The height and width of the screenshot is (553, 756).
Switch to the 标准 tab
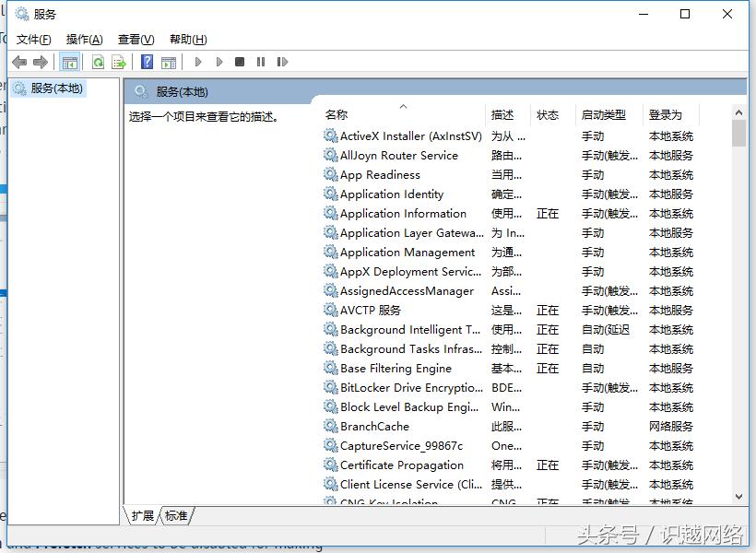176,516
